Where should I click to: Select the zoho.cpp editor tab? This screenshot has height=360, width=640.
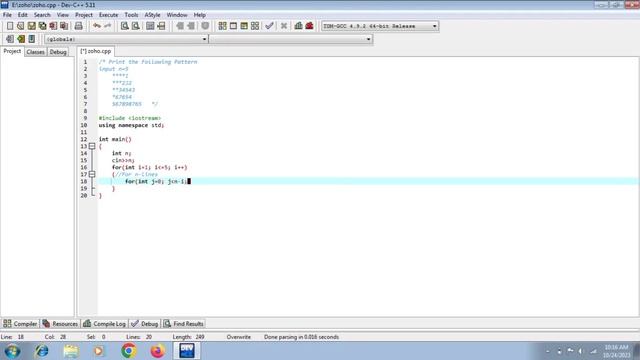(x=96, y=51)
